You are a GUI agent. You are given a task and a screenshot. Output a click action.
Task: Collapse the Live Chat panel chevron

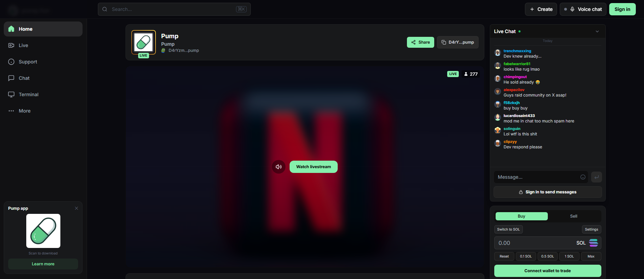[x=597, y=31]
